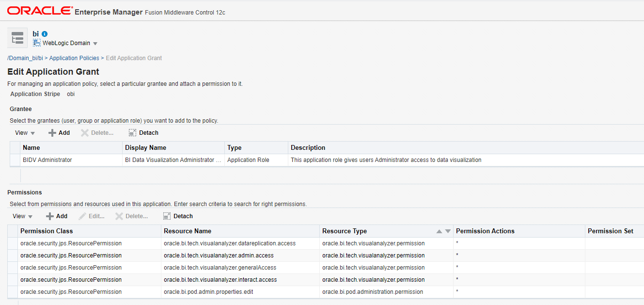Click the Grantee Detach icon

(x=132, y=133)
